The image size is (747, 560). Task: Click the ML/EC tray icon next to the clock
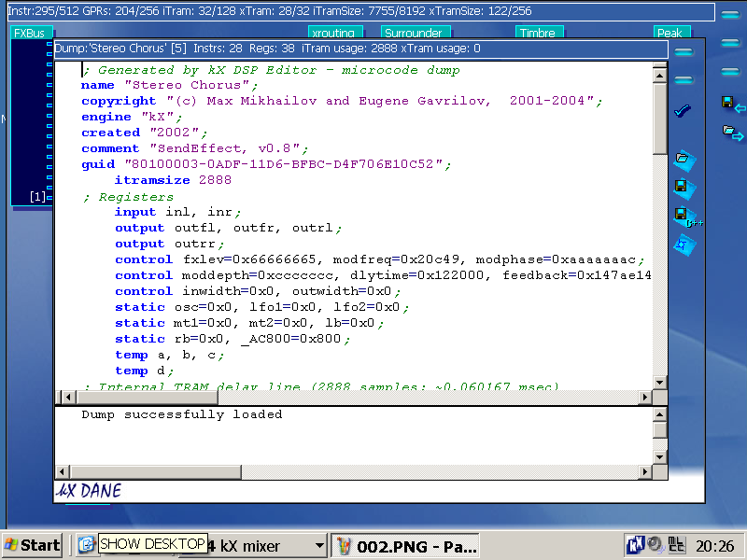676,544
